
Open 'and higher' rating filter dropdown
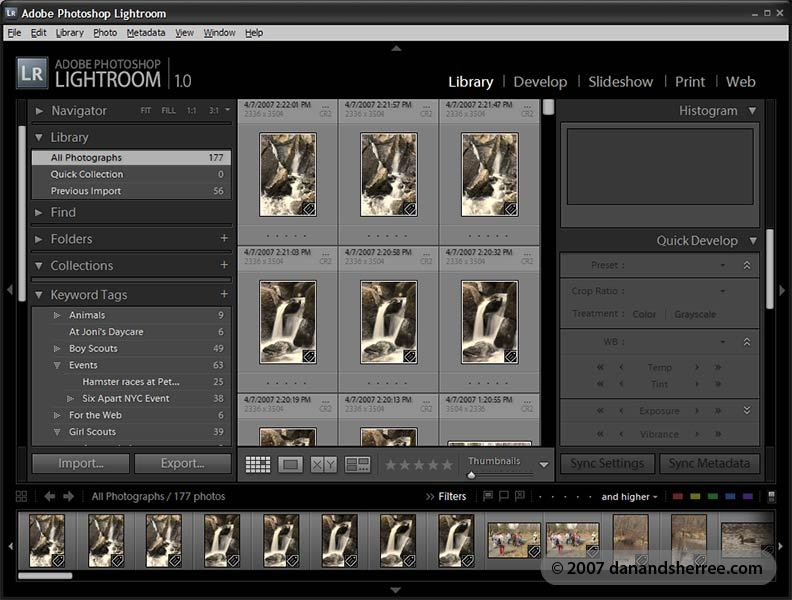pyautogui.click(x=629, y=496)
